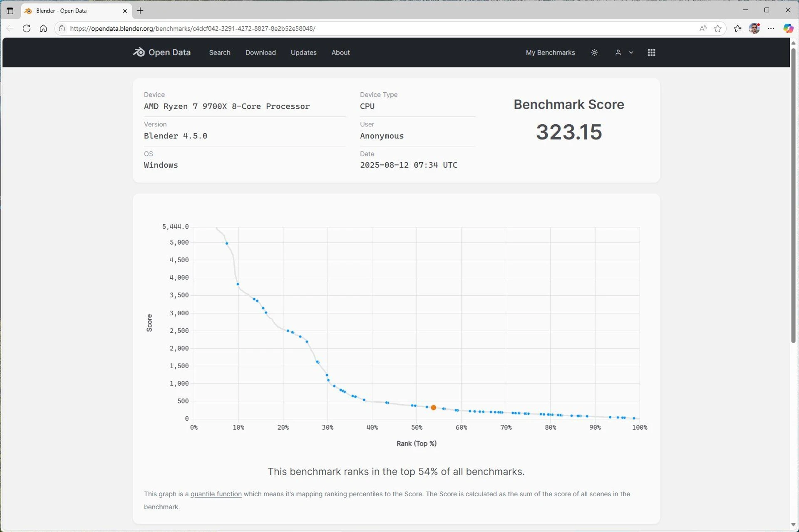Toggle the light/dark theme sun icon
This screenshot has width=799, height=532.
(594, 52)
